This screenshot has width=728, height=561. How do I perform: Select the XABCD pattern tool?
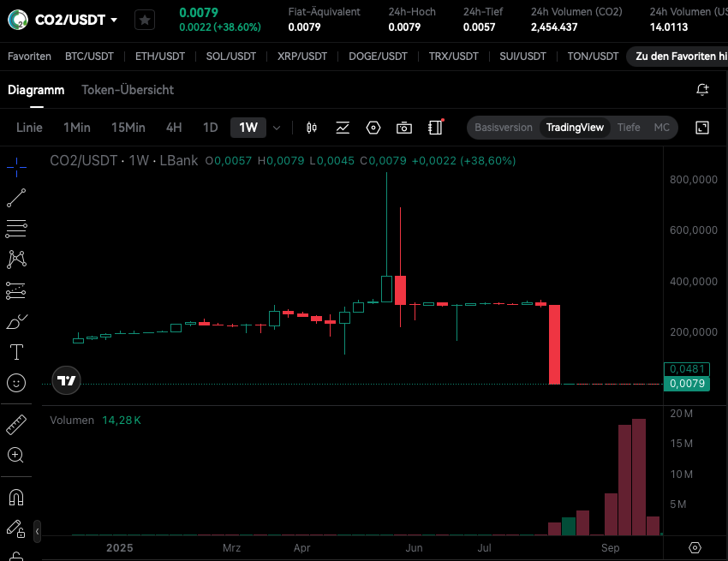(16, 260)
